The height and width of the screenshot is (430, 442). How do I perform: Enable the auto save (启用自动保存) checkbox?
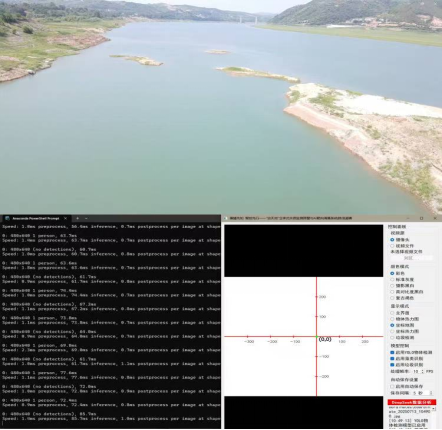coord(392,386)
